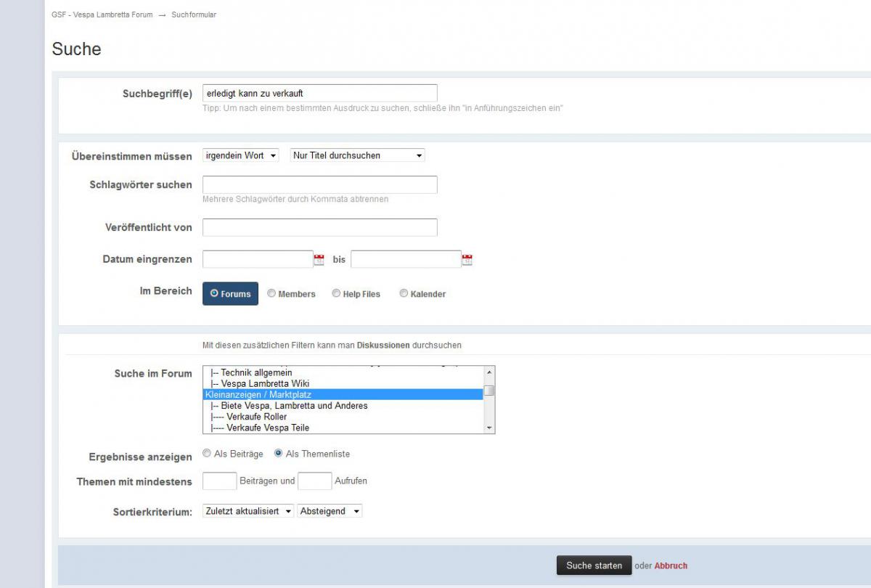Choose the Help Files radio option
This screenshot has width=871, height=588.
tap(336, 294)
